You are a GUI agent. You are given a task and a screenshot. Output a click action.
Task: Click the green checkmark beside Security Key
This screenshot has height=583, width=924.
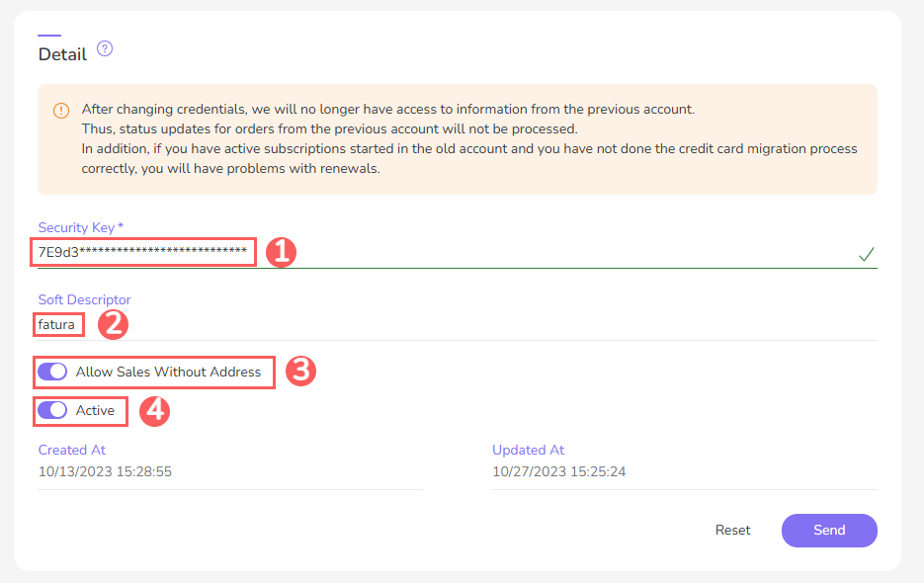[x=867, y=254]
